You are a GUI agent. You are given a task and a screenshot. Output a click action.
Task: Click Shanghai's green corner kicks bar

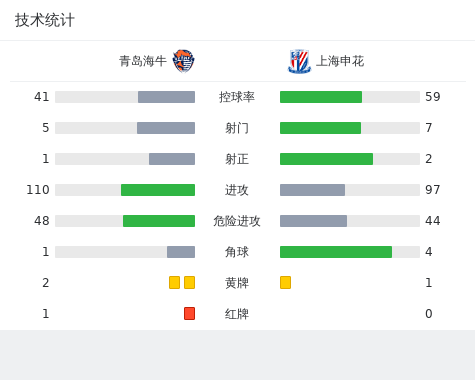pos(336,252)
